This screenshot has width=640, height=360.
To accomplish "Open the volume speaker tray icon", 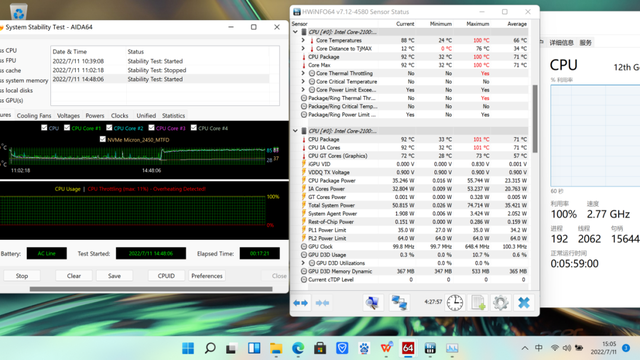I will [x=567, y=348].
